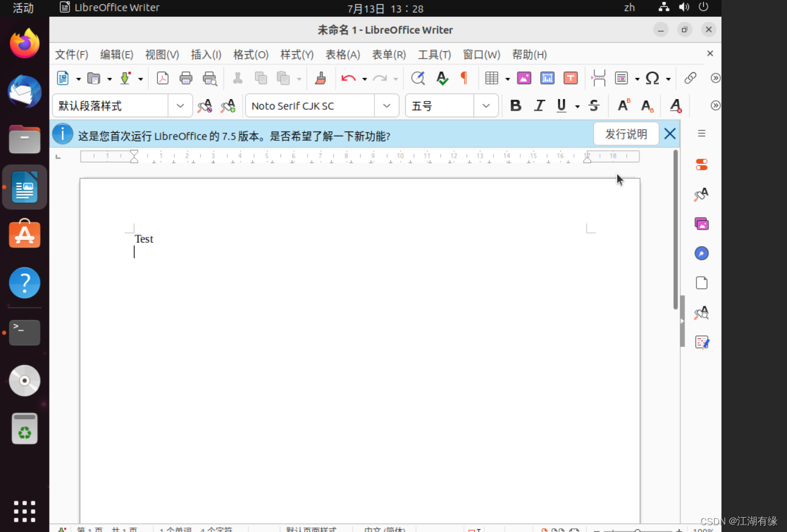The width and height of the screenshot is (787, 532).
Task: Open the underline style dropdown arrow
Action: coord(577,107)
